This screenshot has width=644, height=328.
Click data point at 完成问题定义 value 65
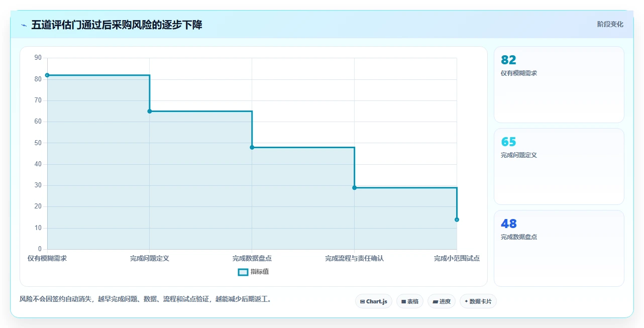(150, 111)
